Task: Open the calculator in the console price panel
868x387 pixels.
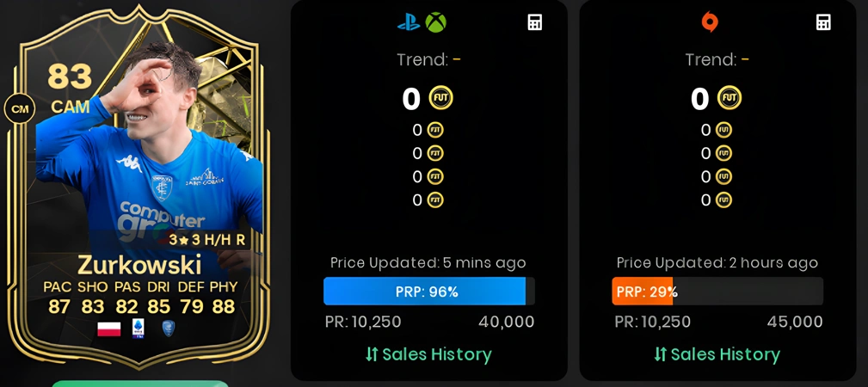Action: (x=535, y=22)
